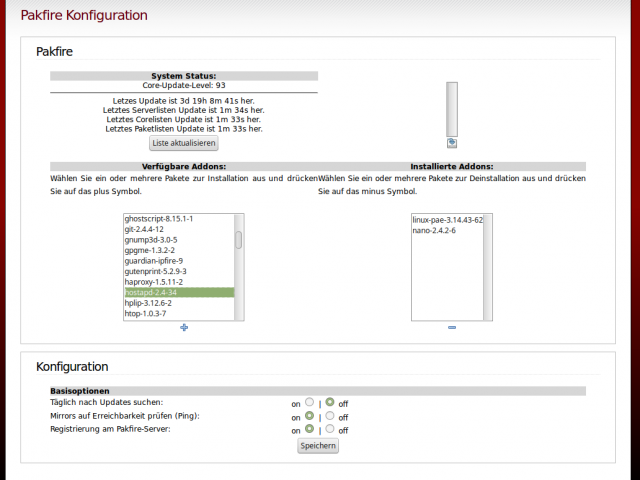Select off for Täglich nach Updates suchen
The image size is (640, 480).
coord(330,402)
